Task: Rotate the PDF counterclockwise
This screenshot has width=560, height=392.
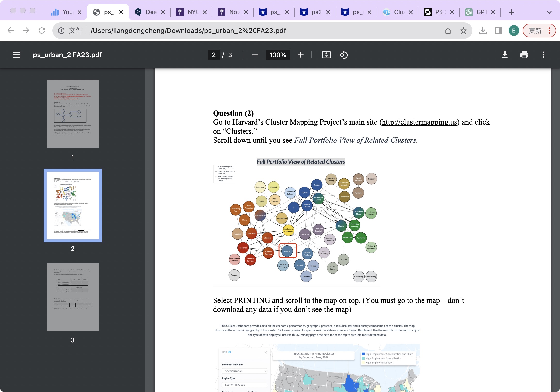Action: click(344, 55)
